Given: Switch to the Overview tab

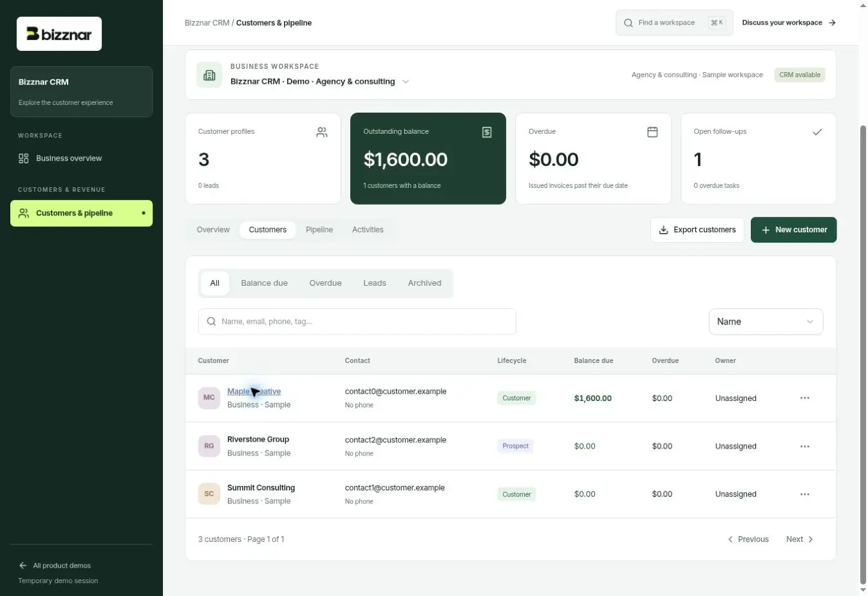Looking at the screenshot, I should 213,230.
